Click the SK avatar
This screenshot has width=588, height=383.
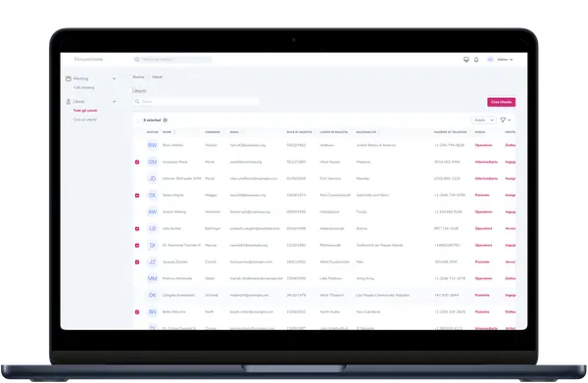(152, 195)
